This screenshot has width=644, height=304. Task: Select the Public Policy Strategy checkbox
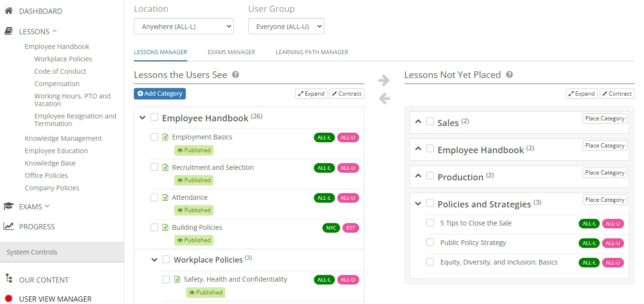[x=430, y=243]
